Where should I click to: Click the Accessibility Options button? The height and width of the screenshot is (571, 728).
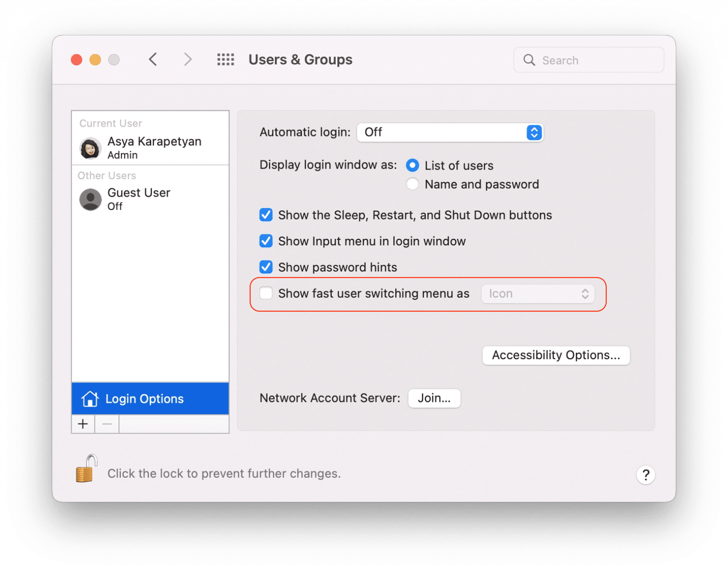point(555,355)
